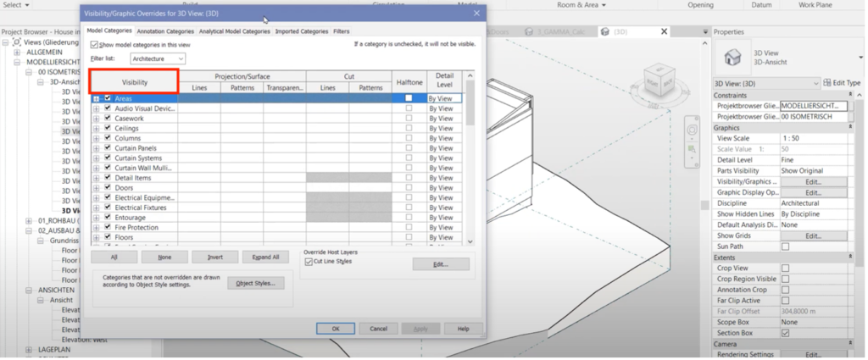
Task: Select the Model Categories tab
Action: [x=109, y=31]
